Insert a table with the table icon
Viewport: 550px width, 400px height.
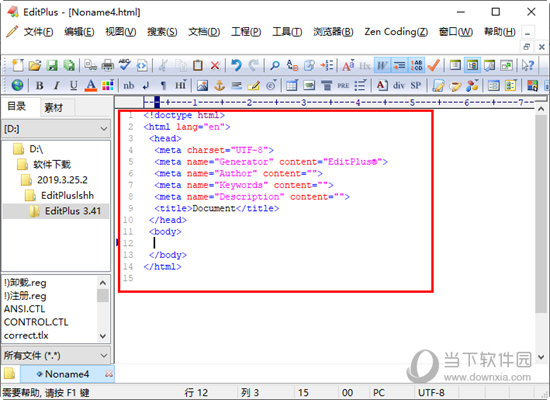click(292, 85)
